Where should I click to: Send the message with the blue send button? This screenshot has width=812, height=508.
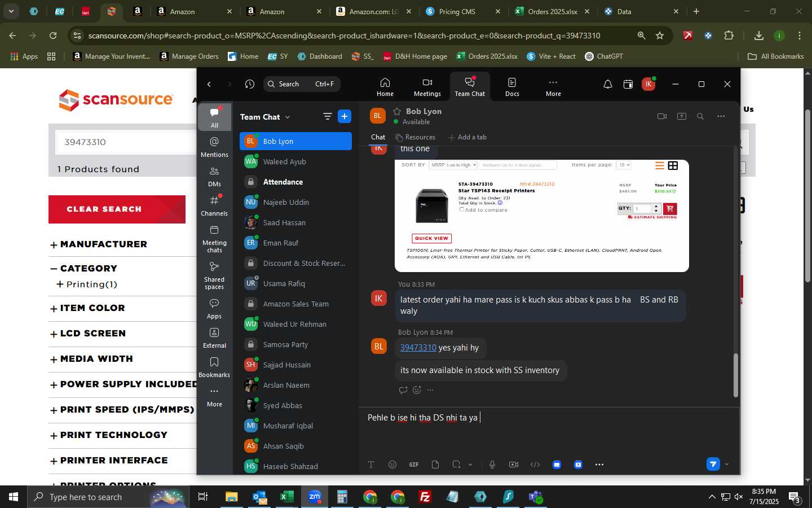(713, 464)
